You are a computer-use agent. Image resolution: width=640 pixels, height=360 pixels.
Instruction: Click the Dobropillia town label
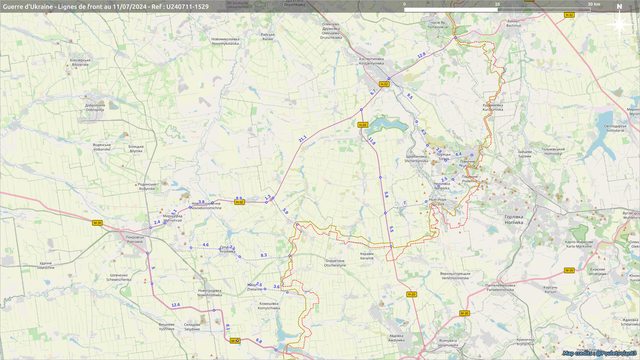click(95, 107)
